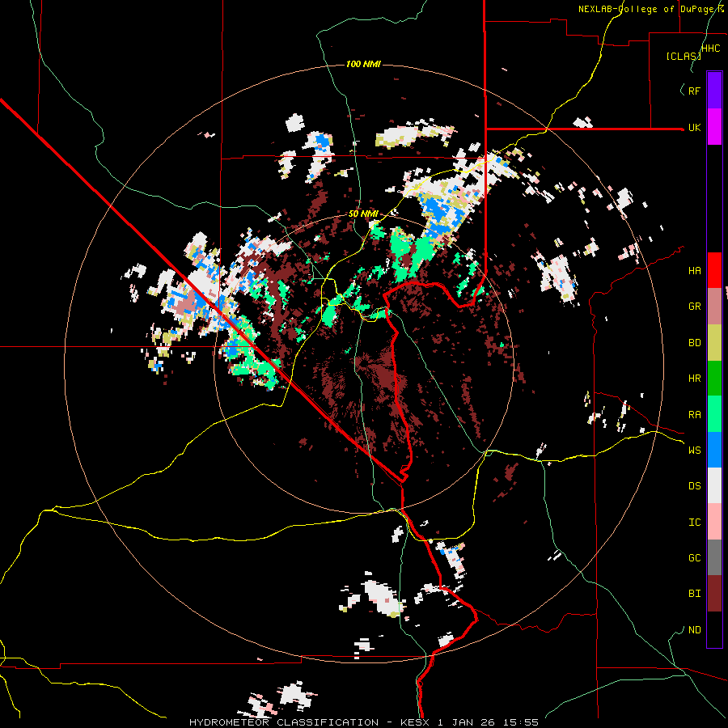Click the red HA color swatch in legend
The image size is (728, 728).
(x=714, y=270)
